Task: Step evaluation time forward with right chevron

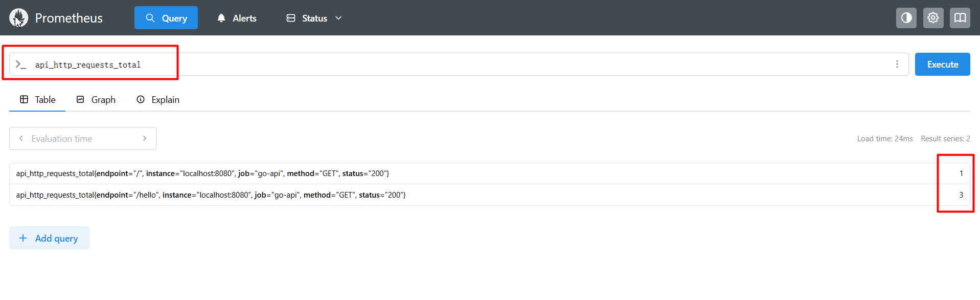Action: pos(145,138)
